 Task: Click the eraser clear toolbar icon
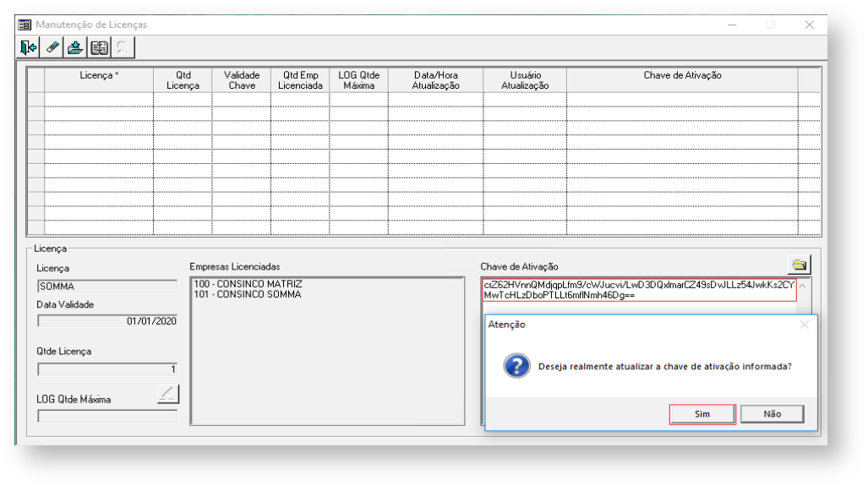pyautogui.click(x=52, y=47)
